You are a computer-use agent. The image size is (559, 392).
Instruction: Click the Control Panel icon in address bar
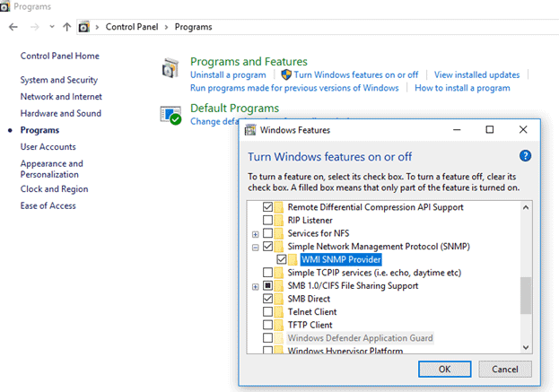pyautogui.click(x=83, y=27)
